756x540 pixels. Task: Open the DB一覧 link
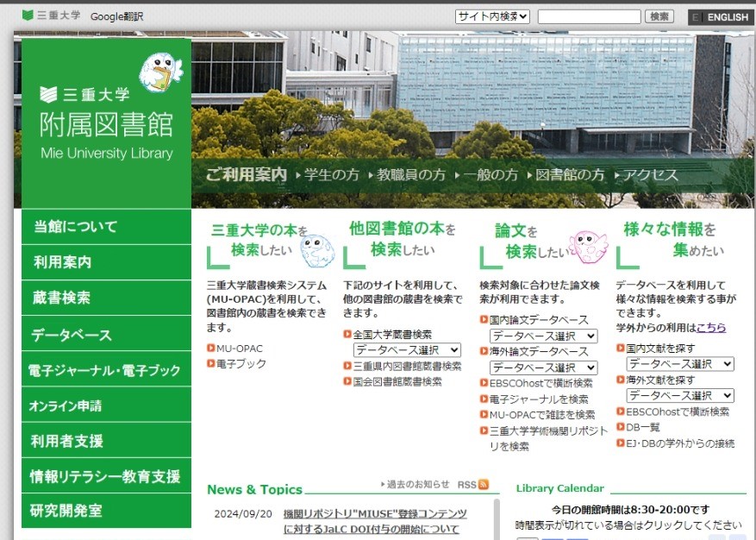[x=643, y=427]
